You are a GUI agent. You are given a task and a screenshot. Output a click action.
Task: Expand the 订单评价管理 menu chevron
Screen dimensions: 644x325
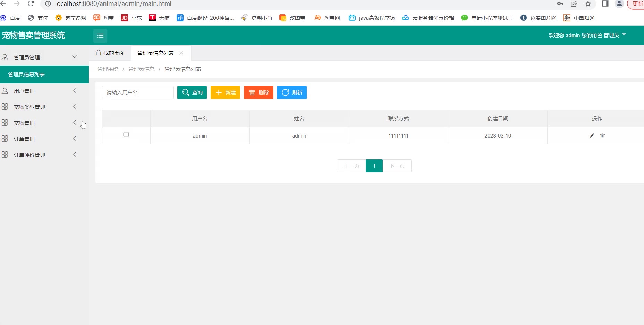coord(75,155)
